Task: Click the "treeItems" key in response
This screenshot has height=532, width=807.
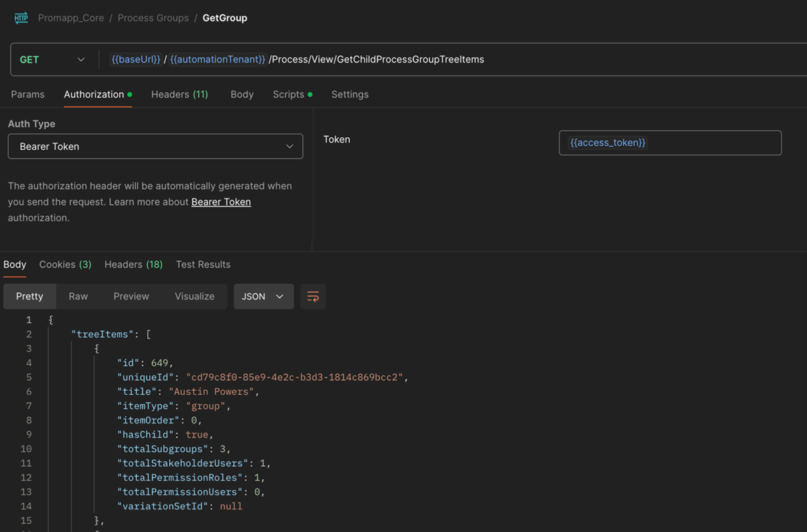Action: (103, 334)
